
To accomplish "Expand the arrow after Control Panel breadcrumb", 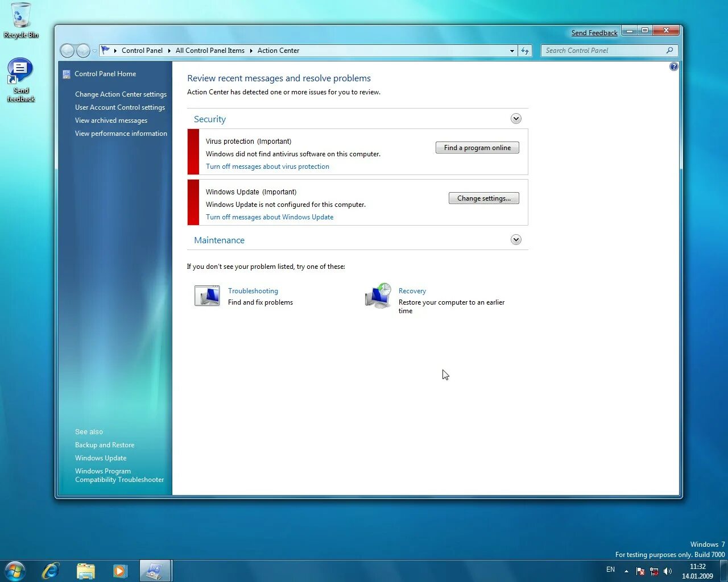I will click(x=169, y=51).
